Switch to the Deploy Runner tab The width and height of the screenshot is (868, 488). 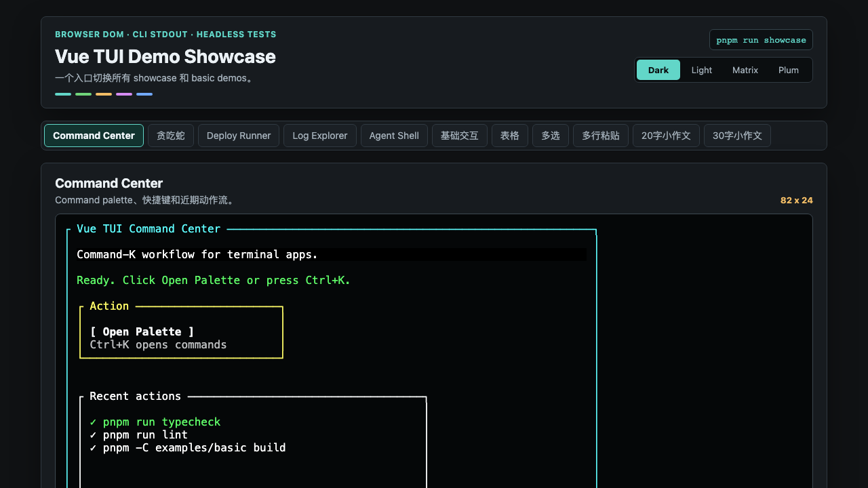point(239,136)
